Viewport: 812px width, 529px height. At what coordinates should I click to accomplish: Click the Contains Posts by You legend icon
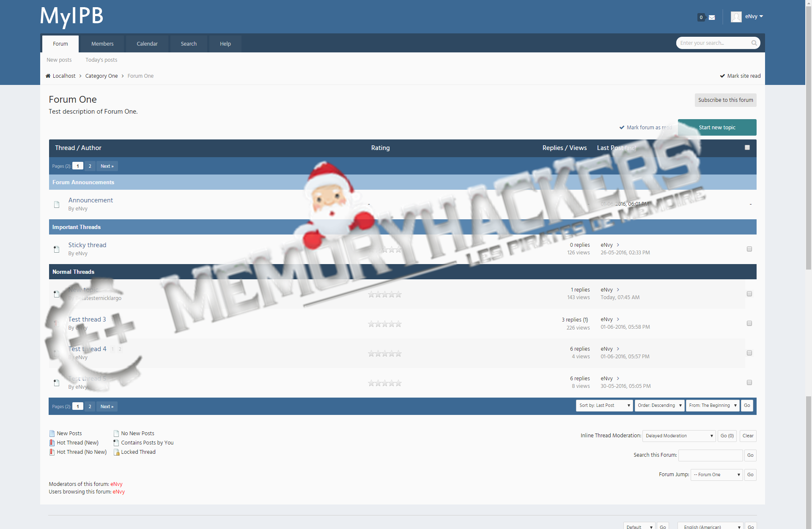coord(116,443)
